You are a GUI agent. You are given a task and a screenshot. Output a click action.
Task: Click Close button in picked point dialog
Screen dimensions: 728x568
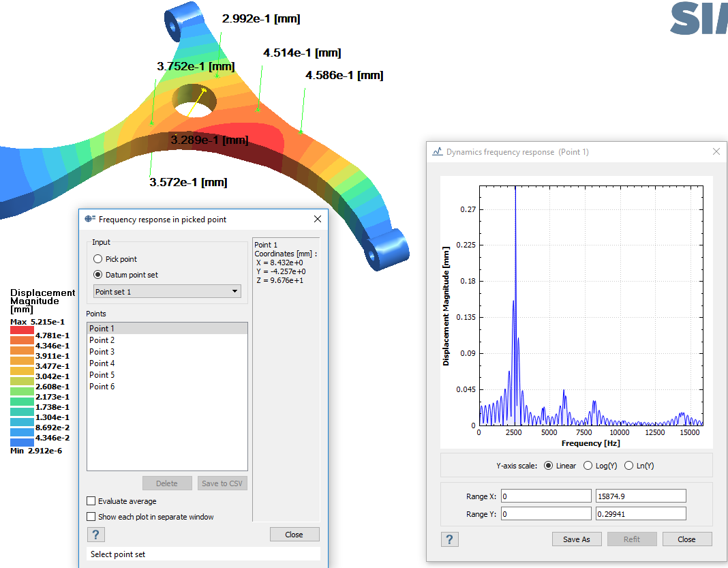point(294,535)
